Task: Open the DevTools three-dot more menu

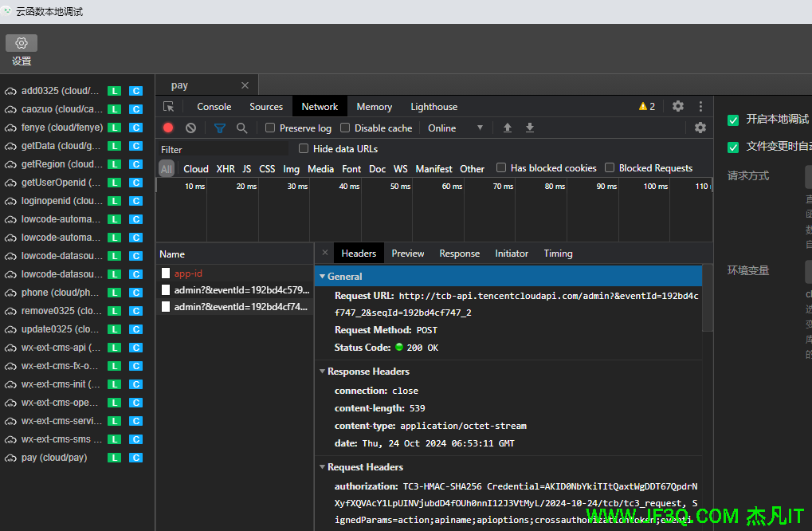Action: coord(701,106)
